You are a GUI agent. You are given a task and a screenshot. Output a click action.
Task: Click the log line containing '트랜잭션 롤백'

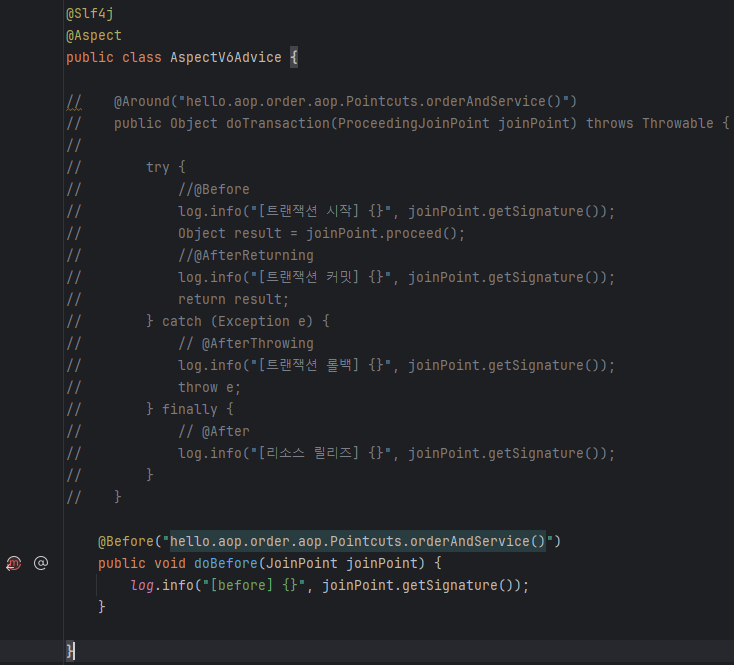pyautogui.click(x=396, y=365)
